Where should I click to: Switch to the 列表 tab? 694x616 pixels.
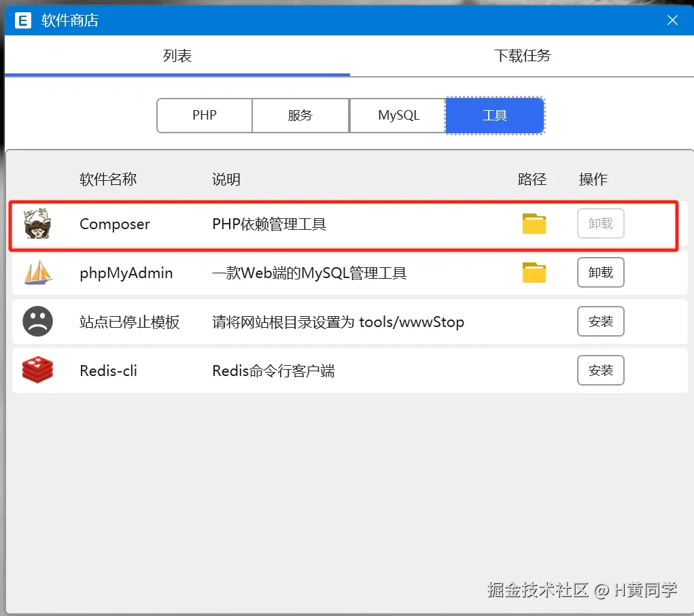177,56
